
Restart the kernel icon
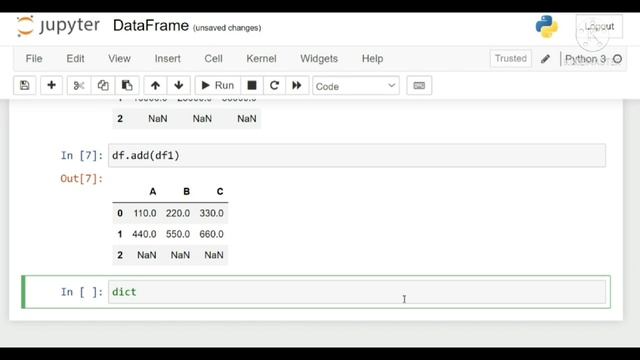point(274,85)
